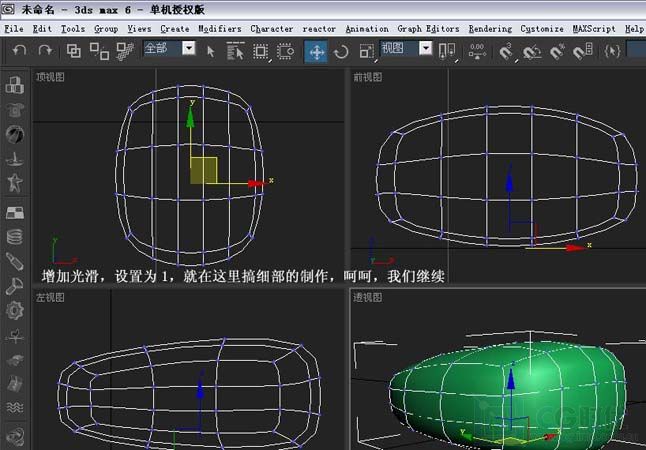Click the 左视图 viewport label

click(50, 297)
